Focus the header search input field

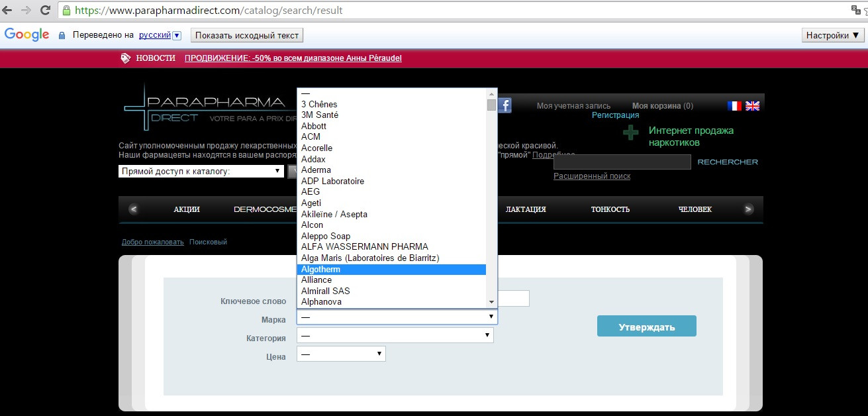tap(622, 162)
